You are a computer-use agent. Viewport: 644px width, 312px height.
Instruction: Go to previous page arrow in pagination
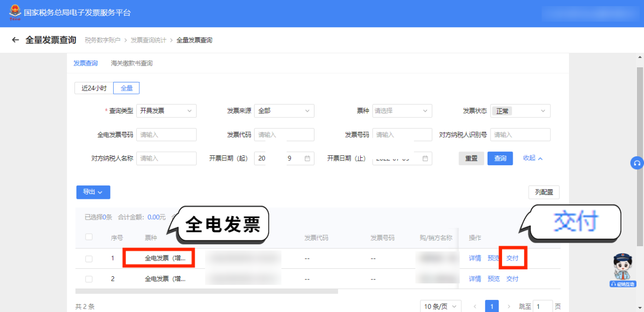point(474,306)
